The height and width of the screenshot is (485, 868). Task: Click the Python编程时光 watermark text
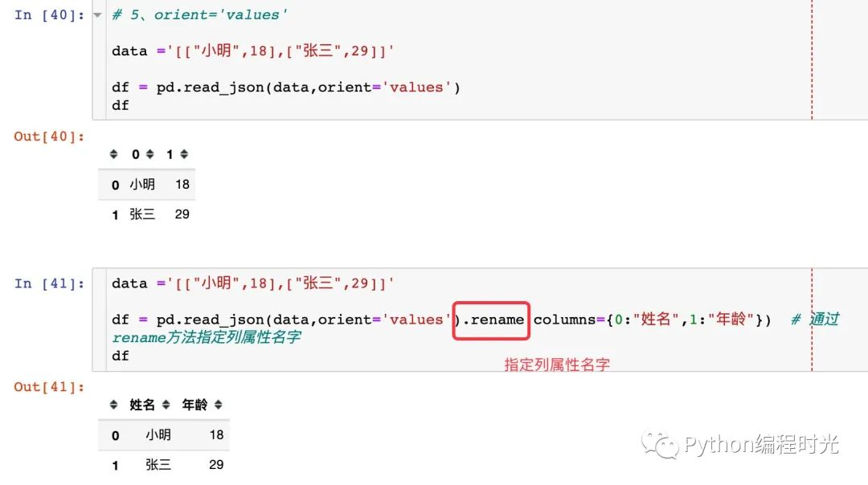pyautogui.click(x=760, y=444)
